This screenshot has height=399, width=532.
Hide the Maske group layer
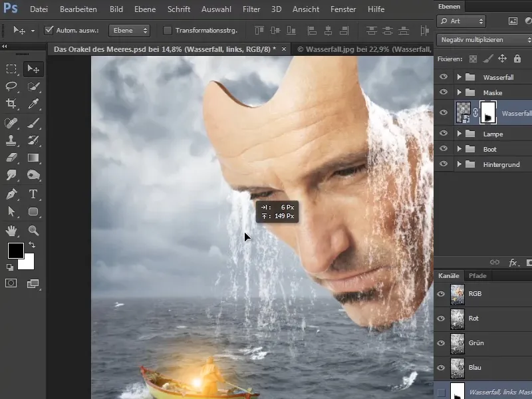coord(444,92)
